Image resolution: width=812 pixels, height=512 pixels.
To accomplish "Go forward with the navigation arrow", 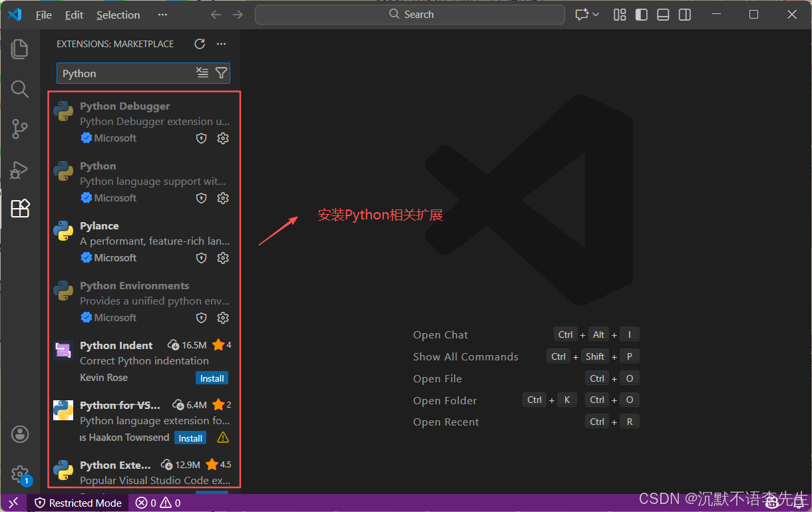I will pos(238,15).
